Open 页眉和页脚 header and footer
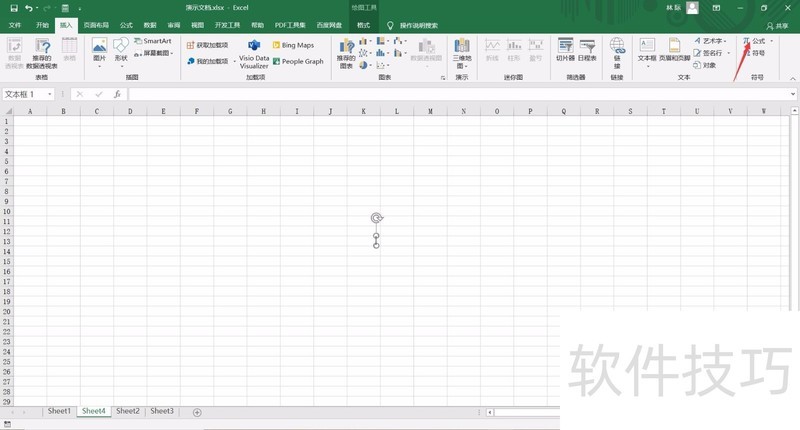 coord(674,50)
